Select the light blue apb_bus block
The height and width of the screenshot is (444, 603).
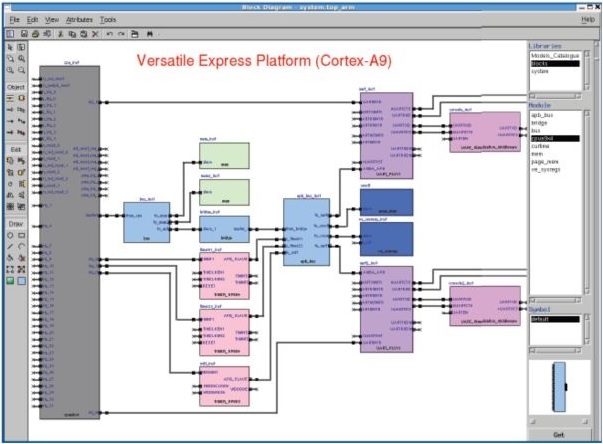pos(306,232)
